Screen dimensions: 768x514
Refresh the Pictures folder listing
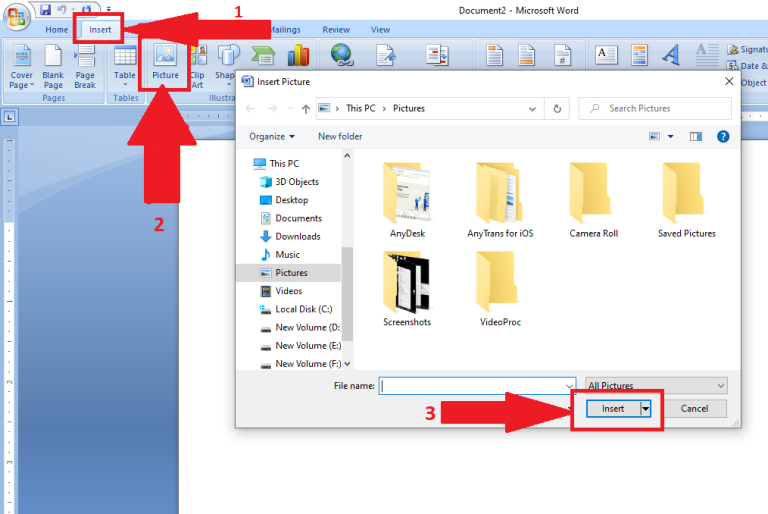click(x=557, y=108)
